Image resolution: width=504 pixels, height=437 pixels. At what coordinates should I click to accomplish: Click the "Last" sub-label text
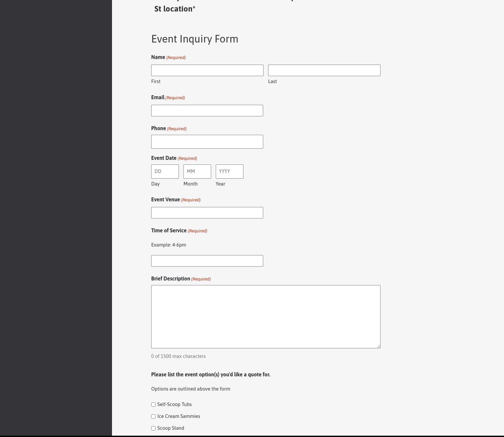(272, 81)
